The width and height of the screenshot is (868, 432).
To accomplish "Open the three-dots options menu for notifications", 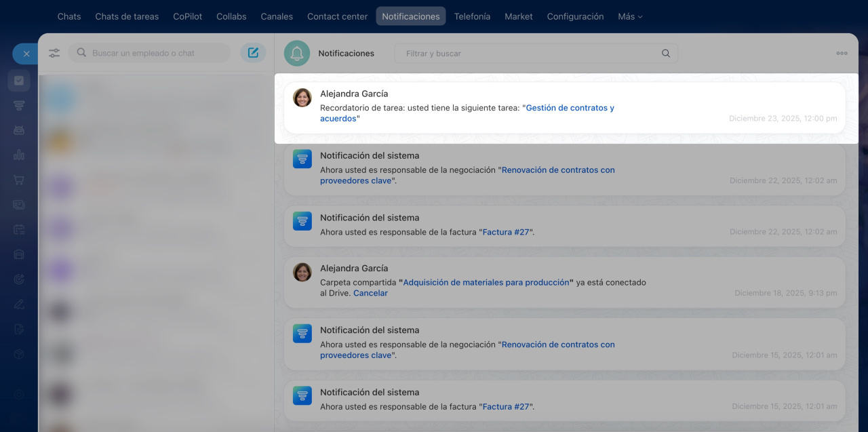I will (842, 53).
